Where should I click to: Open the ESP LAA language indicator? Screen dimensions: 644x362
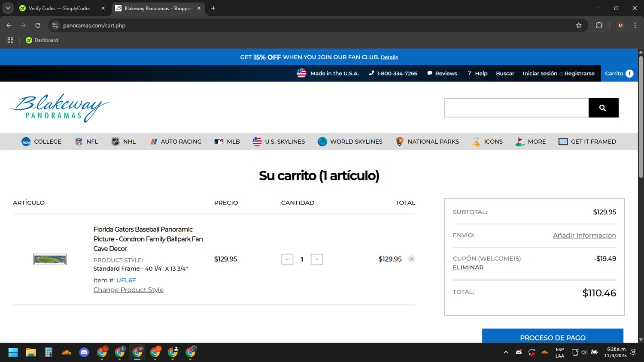560,353
